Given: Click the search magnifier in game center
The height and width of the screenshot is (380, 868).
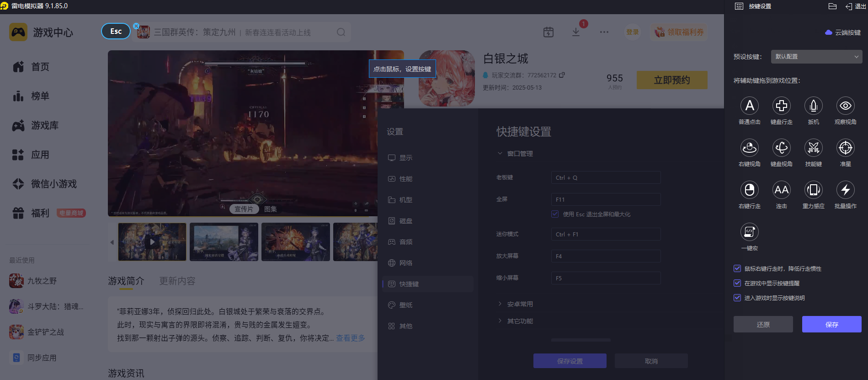Looking at the screenshot, I should (341, 32).
